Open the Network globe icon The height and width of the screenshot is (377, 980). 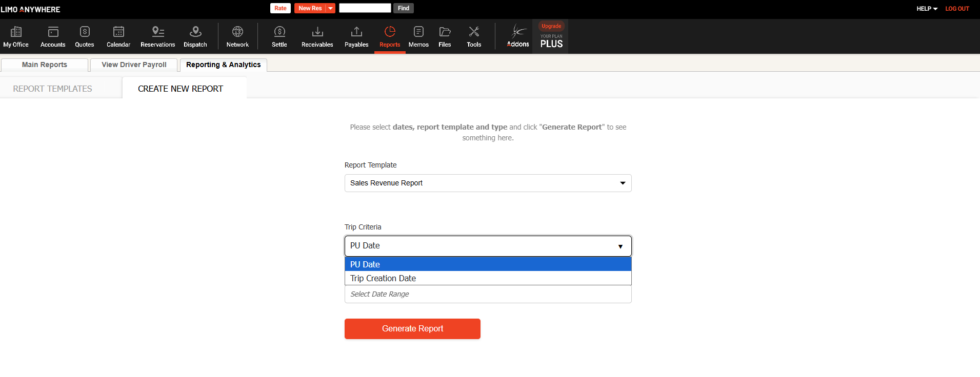coord(237,32)
